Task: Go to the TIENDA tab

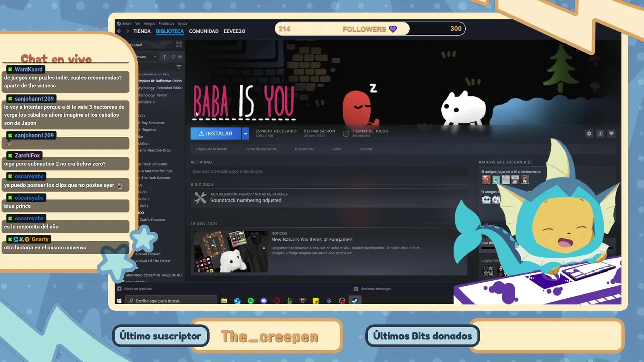Action: [142, 31]
